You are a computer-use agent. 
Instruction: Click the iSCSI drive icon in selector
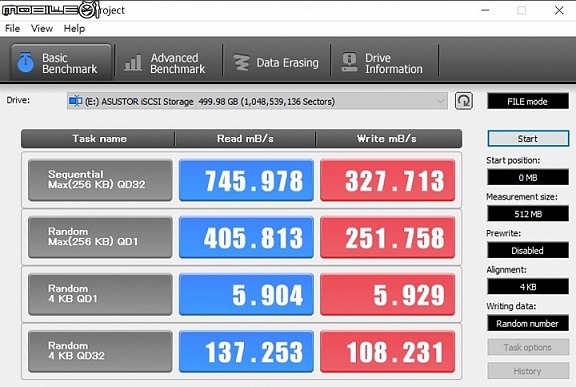click(x=75, y=101)
